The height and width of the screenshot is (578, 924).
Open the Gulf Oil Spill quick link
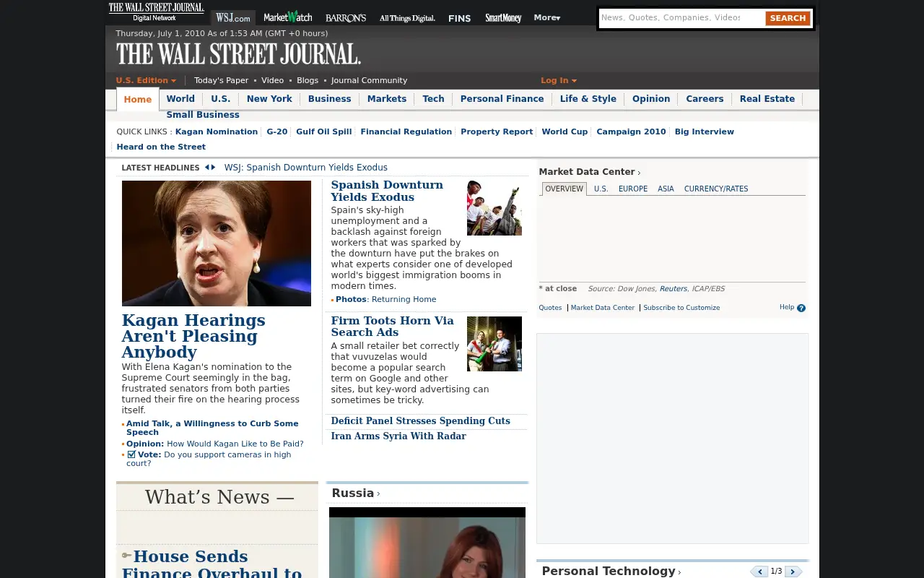pos(324,131)
